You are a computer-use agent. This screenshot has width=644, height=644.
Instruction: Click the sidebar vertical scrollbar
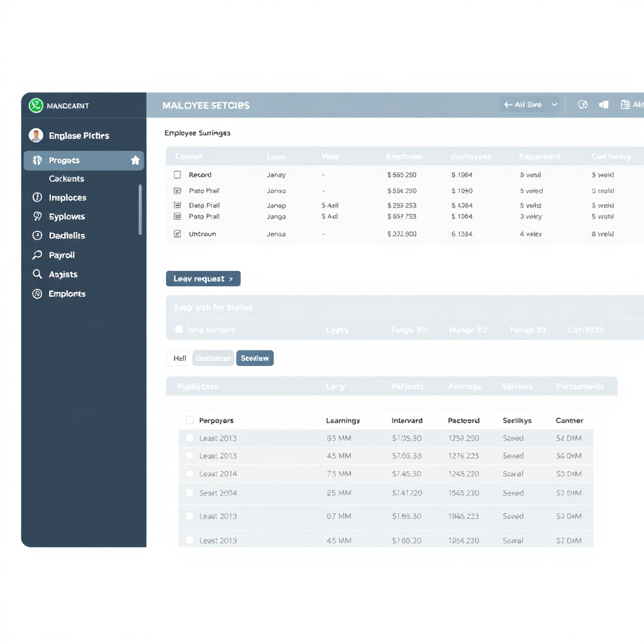point(140,209)
